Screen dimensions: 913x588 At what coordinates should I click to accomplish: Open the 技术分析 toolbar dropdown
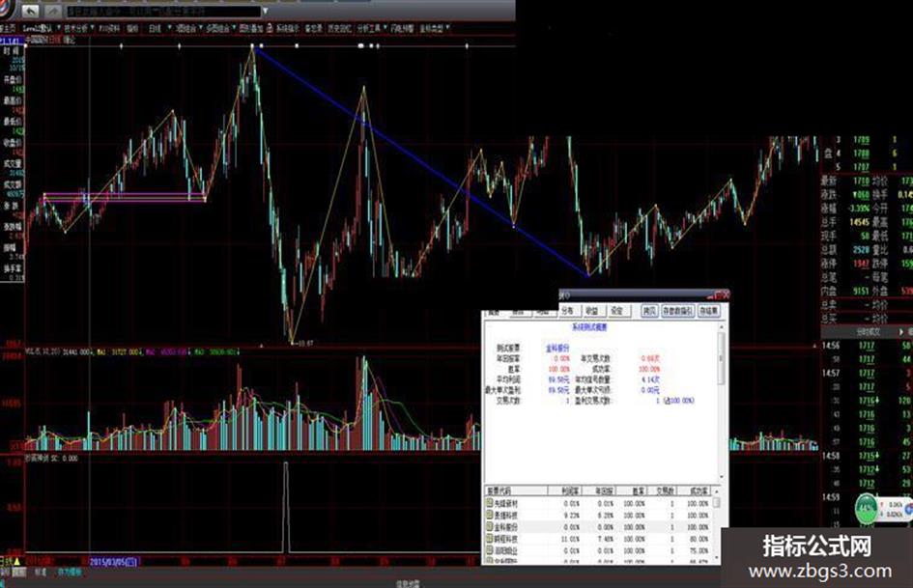pyautogui.click(x=78, y=28)
